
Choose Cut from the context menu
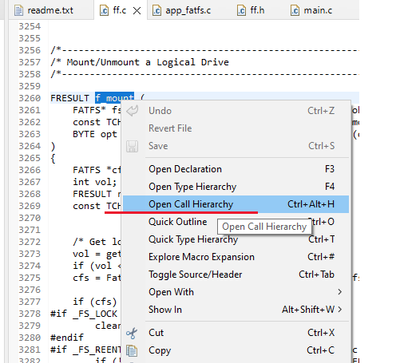pos(236,333)
